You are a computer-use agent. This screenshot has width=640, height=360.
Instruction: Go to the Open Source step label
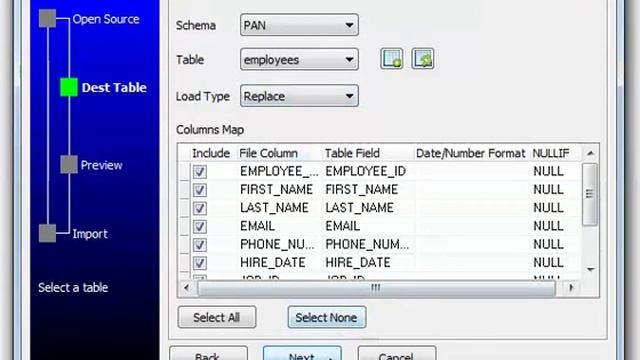106,19
